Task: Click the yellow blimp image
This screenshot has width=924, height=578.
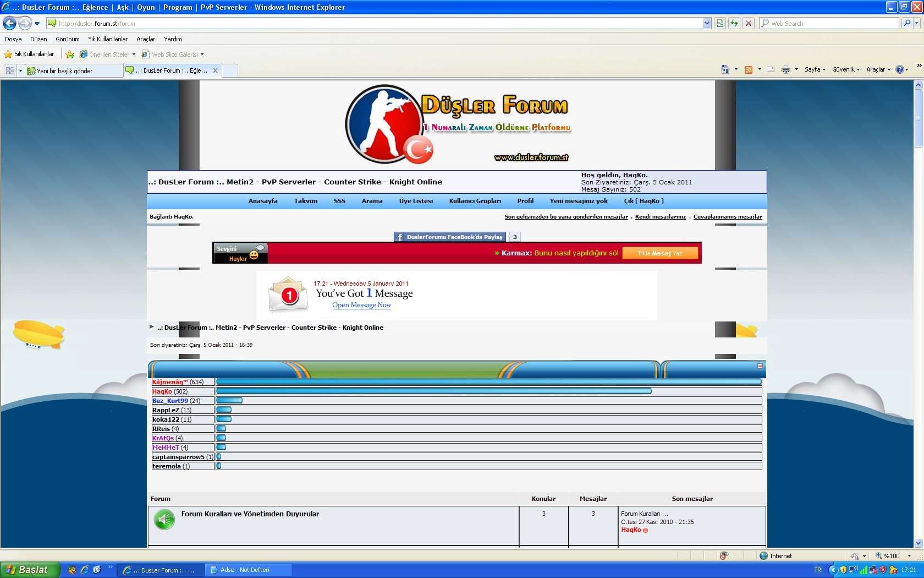Action: point(38,334)
